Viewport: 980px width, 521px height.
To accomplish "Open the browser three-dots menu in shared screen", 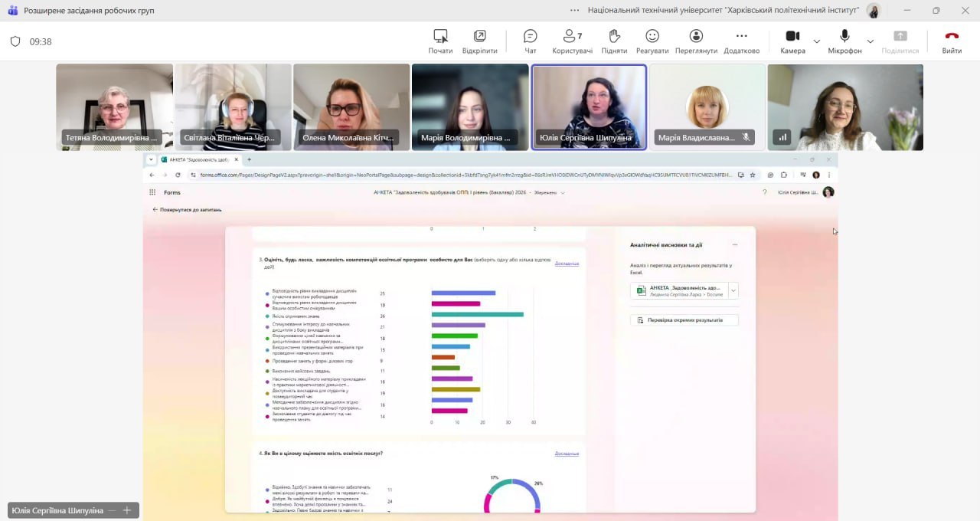I will (x=829, y=175).
